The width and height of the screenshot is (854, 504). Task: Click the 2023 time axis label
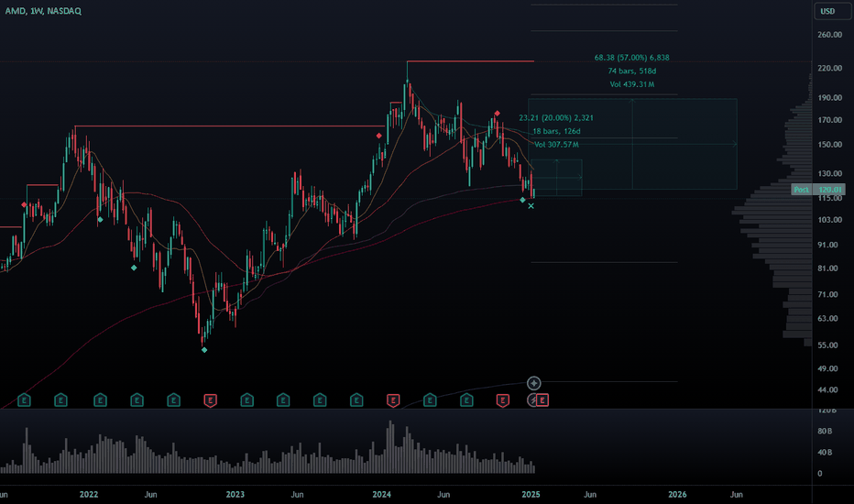235,494
